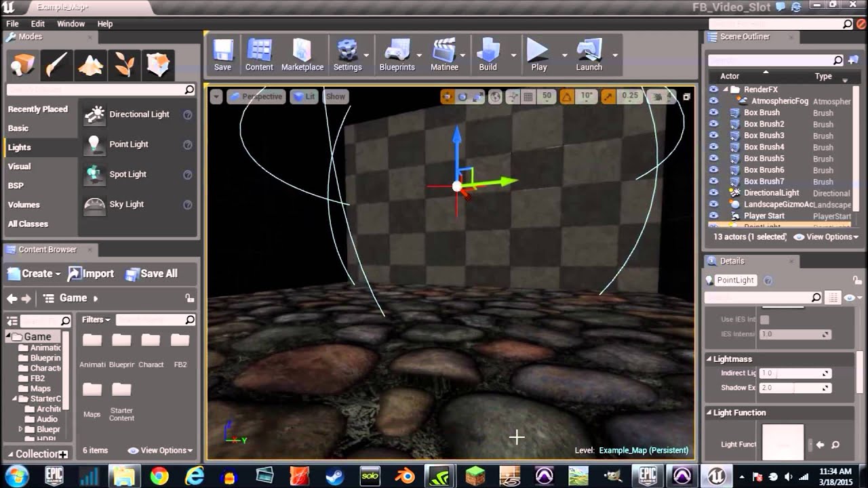The image size is (868, 488).
Task: Open the Create dropdown in Content Browser
Action: click(x=34, y=274)
